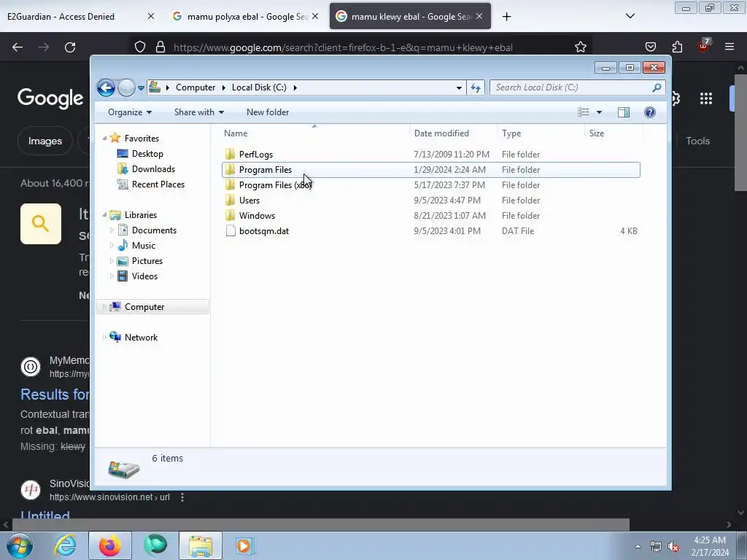Screen dimensions: 747x560
Task: Open the Share with menu
Action: (x=199, y=112)
